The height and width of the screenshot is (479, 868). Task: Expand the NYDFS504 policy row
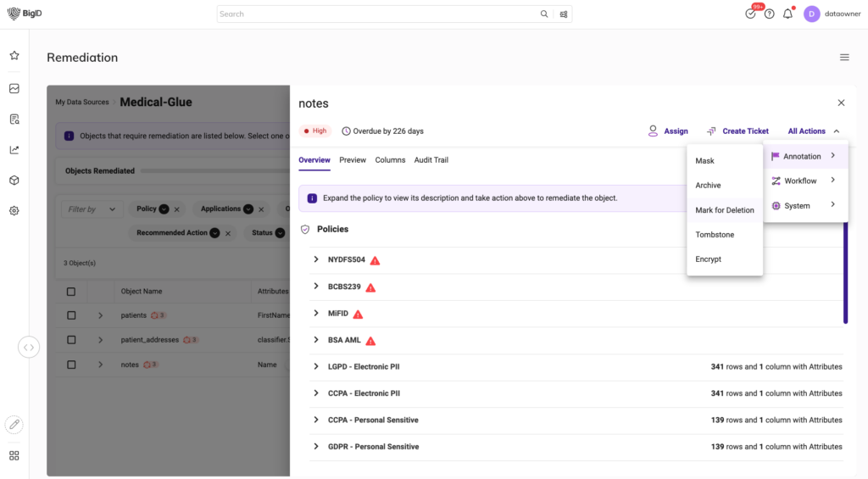coord(316,259)
